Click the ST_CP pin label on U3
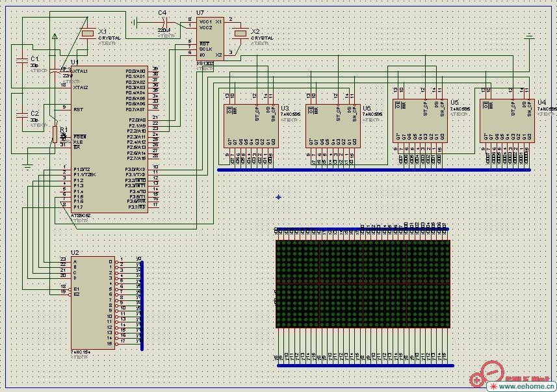The height and width of the screenshot is (392, 557). pyautogui.click(x=257, y=114)
